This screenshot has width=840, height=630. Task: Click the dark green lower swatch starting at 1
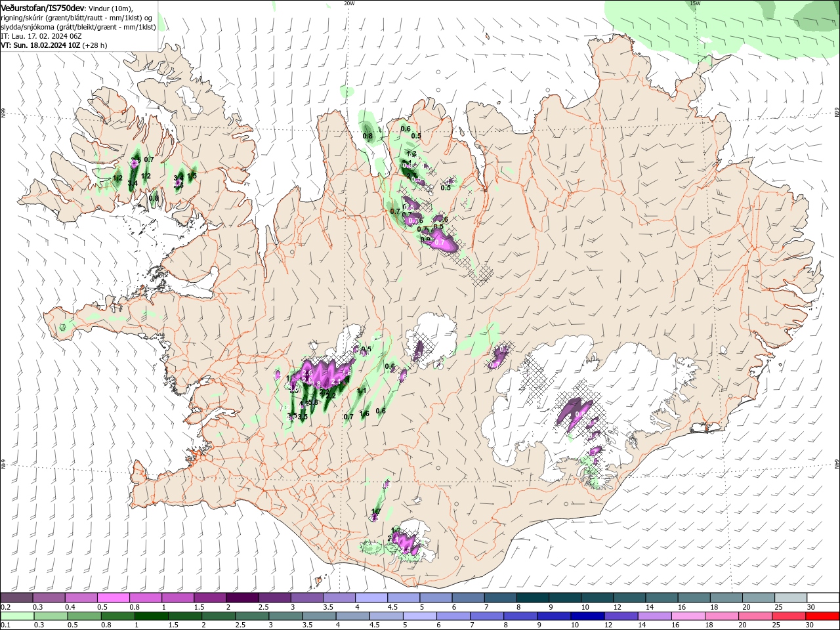point(150,616)
